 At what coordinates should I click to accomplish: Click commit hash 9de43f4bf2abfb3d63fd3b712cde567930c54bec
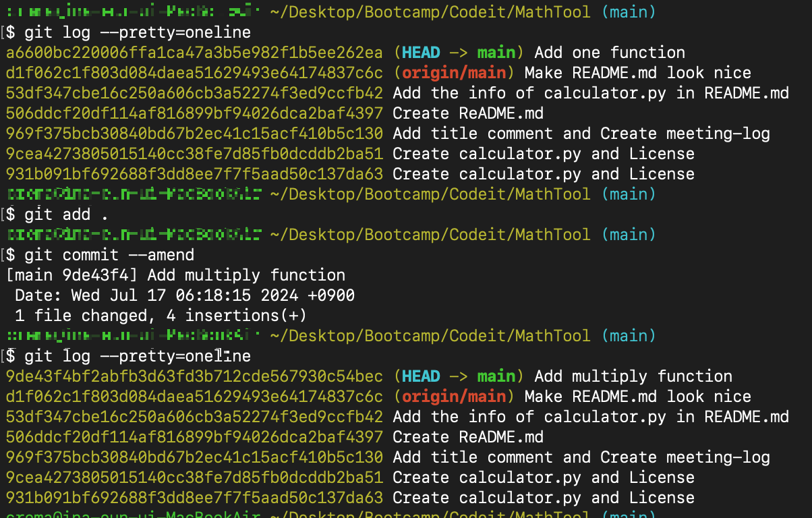(194, 376)
